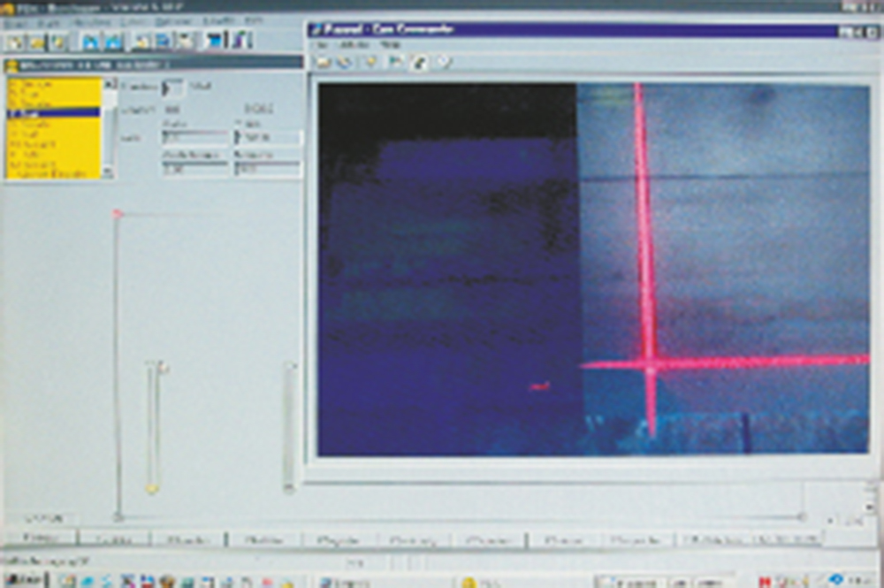884x588 pixels.
Task: Click fifth main toolbar icon, second blue one
Action: (x=113, y=42)
